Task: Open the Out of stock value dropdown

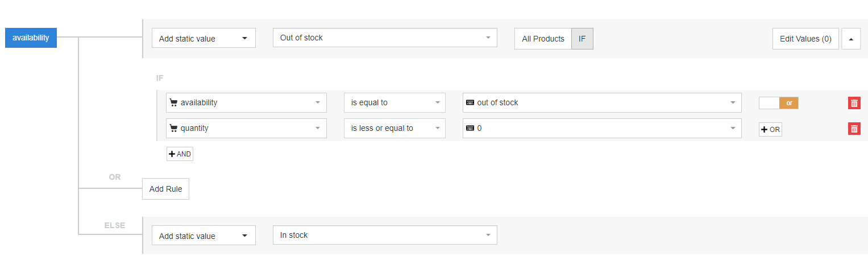Action: tap(385, 38)
